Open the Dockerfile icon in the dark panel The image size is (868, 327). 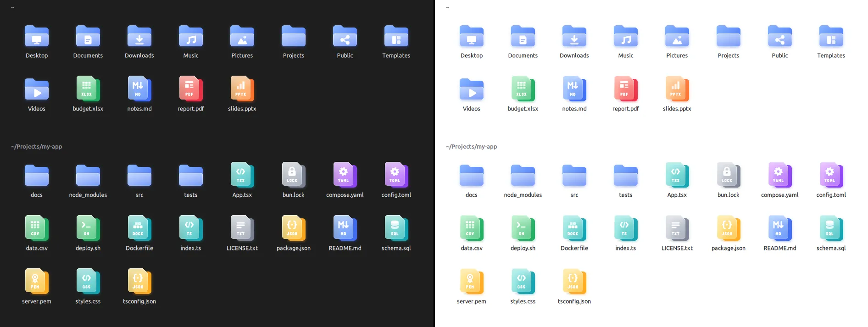pos(139,228)
